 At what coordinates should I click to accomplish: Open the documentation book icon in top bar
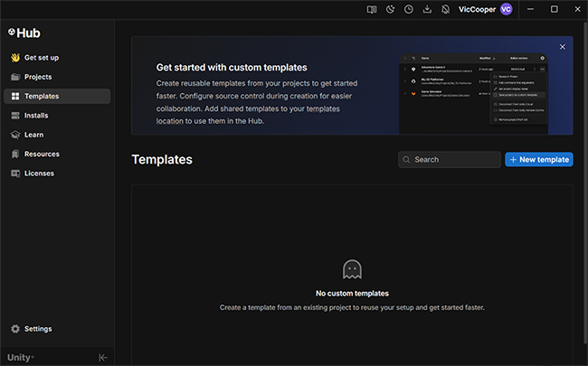[372, 9]
